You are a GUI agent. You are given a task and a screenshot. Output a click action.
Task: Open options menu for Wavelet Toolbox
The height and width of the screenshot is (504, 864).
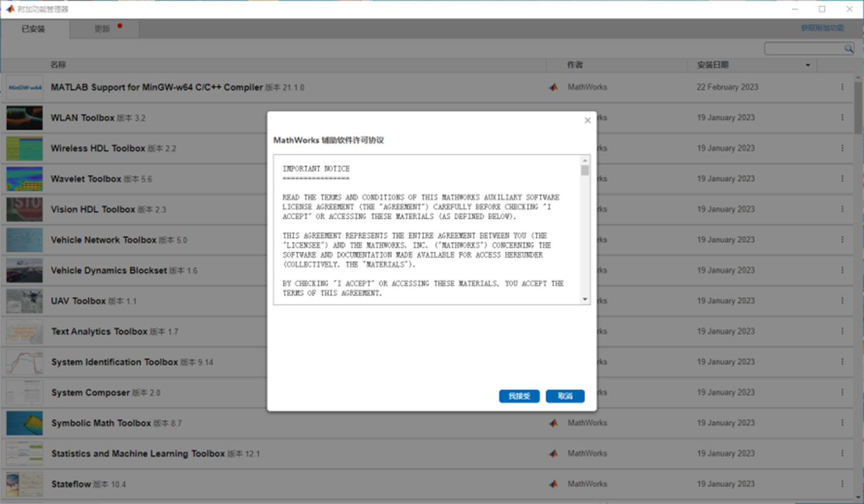pyautogui.click(x=843, y=179)
